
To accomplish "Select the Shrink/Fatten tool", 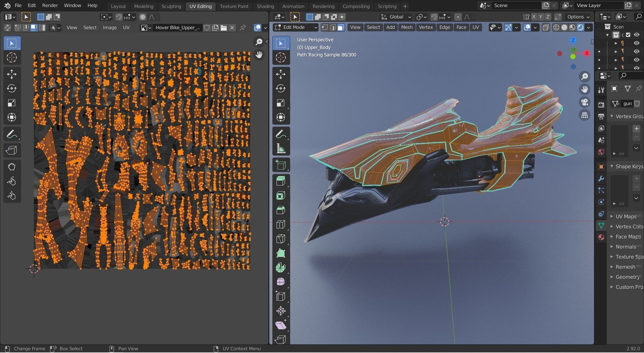I will pyautogui.click(x=281, y=311).
